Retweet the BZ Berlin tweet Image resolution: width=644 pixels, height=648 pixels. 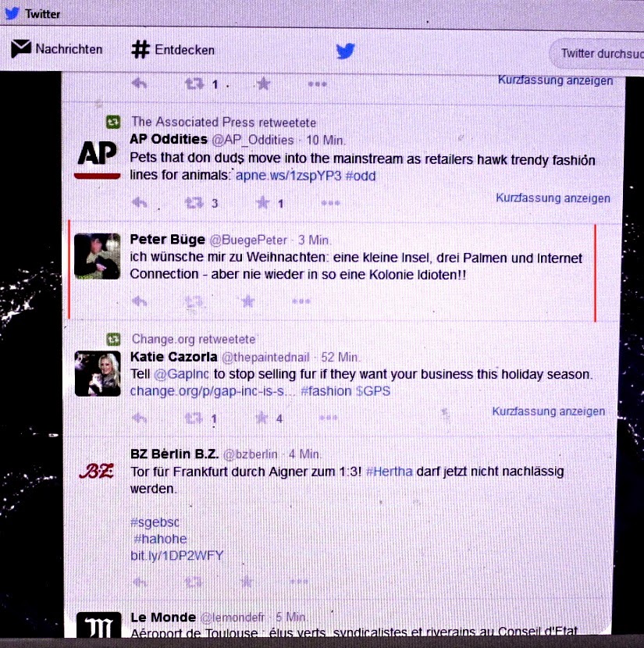click(194, 582)
